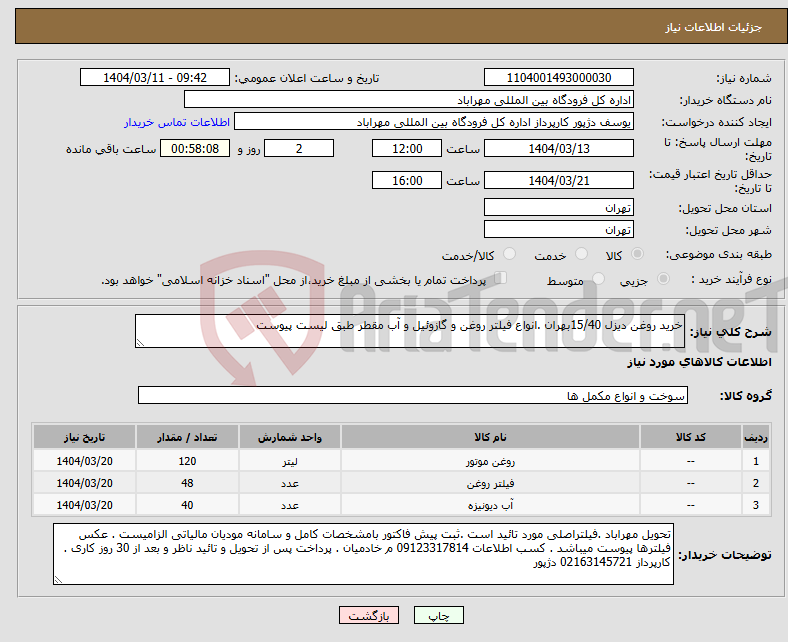Click the روغن موتور item name cell
The width and height of the screenshot is (788, 642).
490,461
